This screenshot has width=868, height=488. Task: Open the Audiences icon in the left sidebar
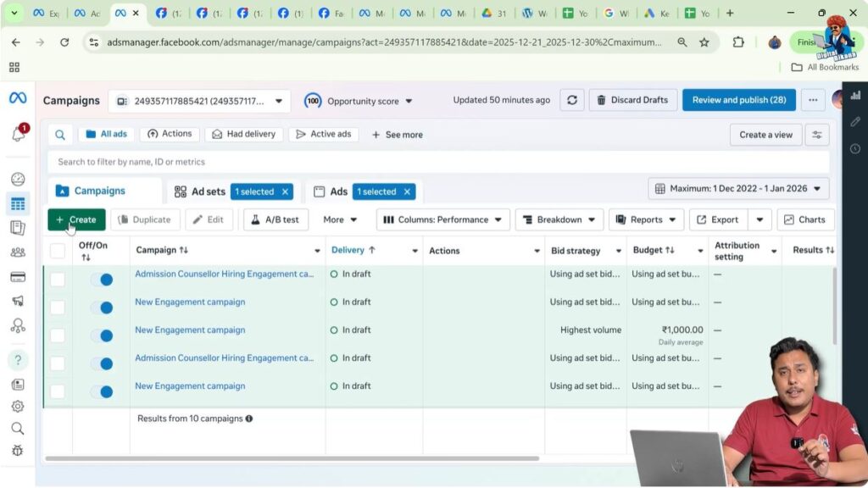(x=18, y=251)
